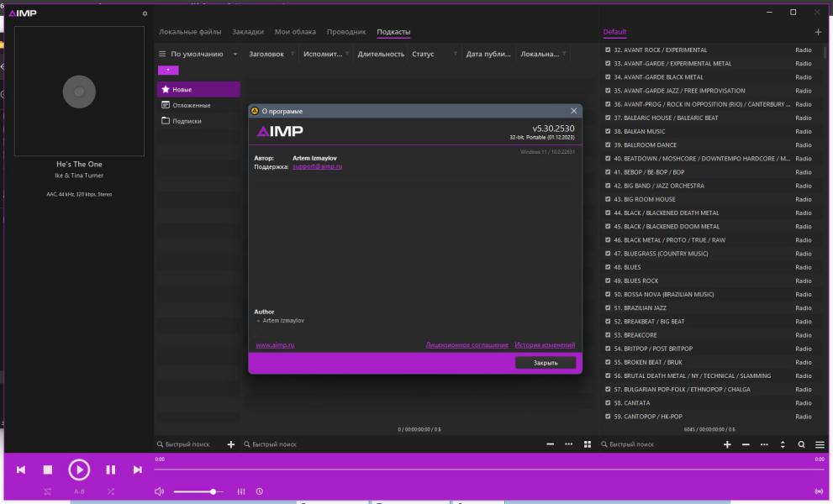
Task: Click the Закрыть button
Action: pyautogui.click(x=546, y=363)
